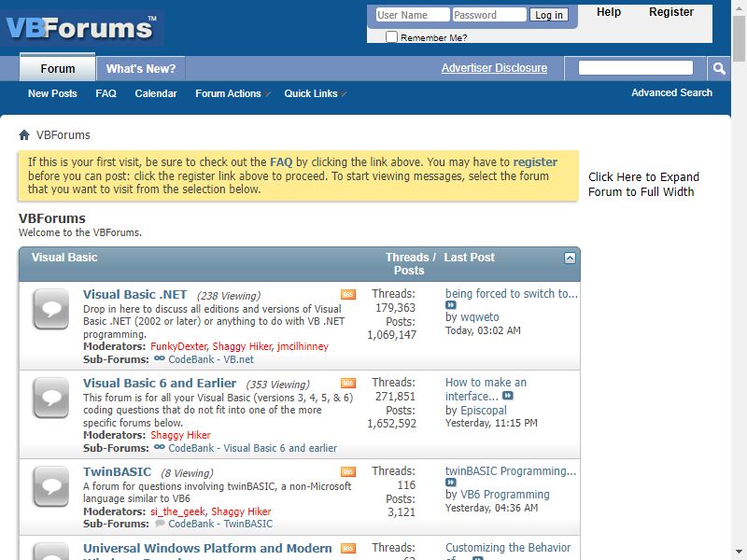View moderator FunkyDexter's profile
This screenshot has width=747, height=560.
click(178, 346)
